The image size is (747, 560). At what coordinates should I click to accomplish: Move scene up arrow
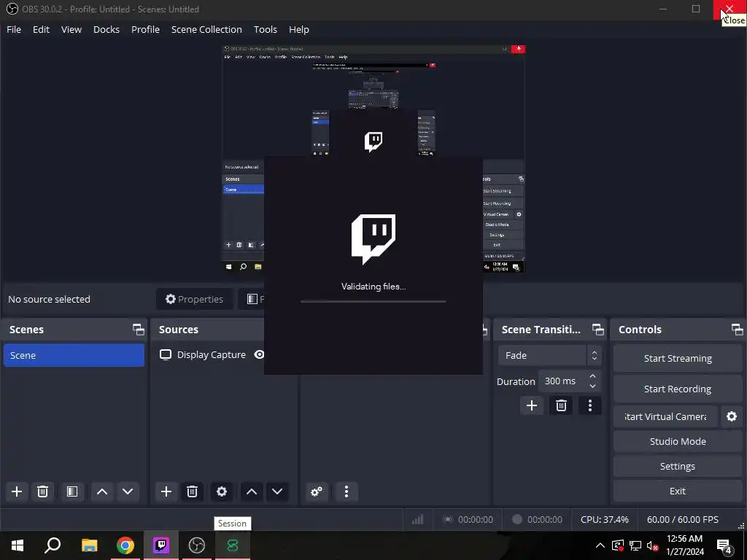pos(102,491)
